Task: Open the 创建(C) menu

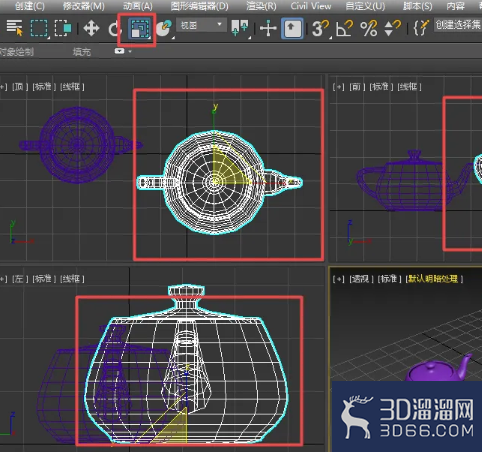Action: 30,6
